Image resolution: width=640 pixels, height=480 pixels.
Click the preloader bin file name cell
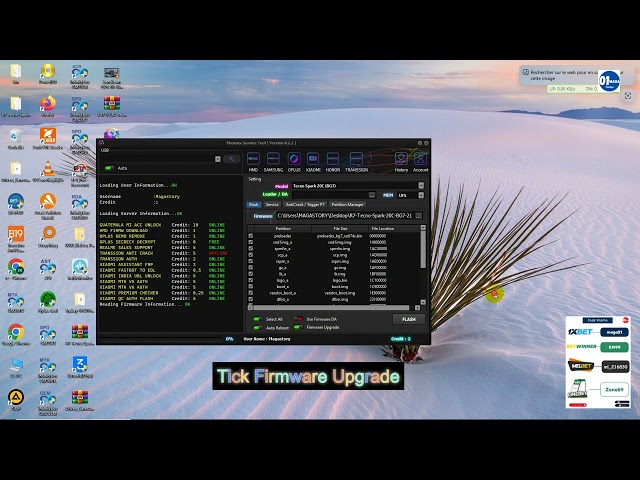pos(340,236)
